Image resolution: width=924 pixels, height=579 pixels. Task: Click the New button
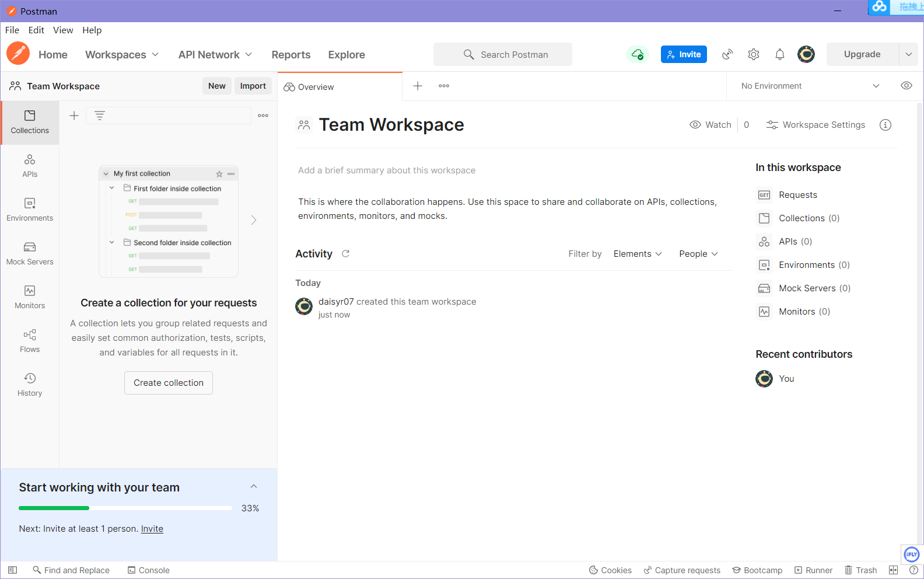pyautogui.click(x=217, y=86)
